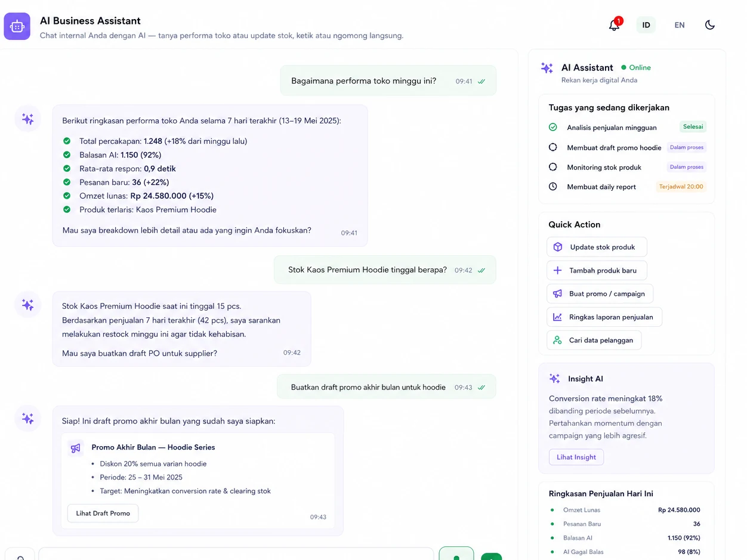
Task: Click the Terjadwal 20:00 badge
Action: click(681, 187)
